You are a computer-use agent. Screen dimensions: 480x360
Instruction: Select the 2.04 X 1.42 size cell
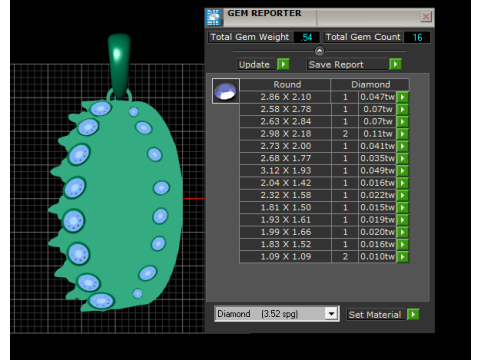point(285,183)
